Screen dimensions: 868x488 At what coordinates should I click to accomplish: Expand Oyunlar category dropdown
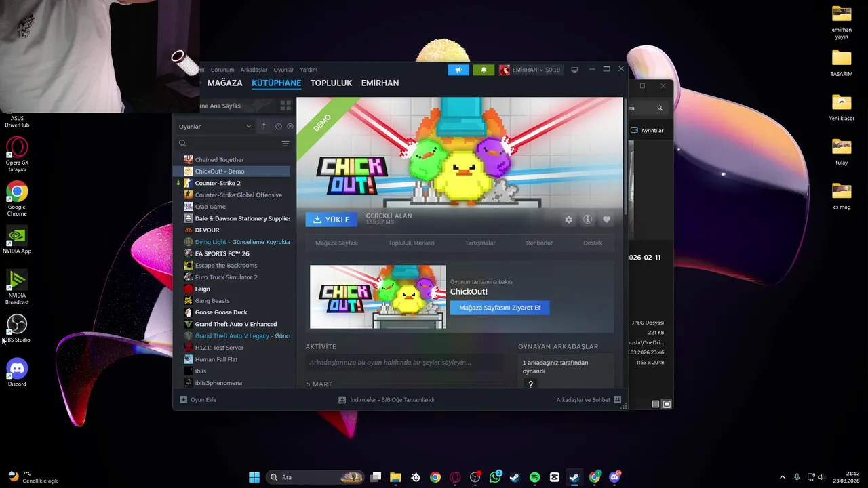pos(214,127)
